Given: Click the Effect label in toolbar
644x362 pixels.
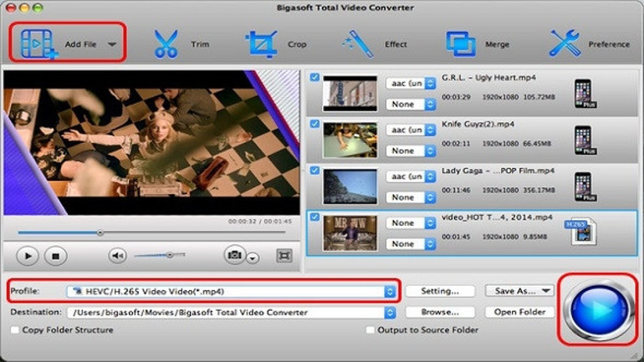Looking at the screenshot, I should pyautogui.click(x=396, y=44).
